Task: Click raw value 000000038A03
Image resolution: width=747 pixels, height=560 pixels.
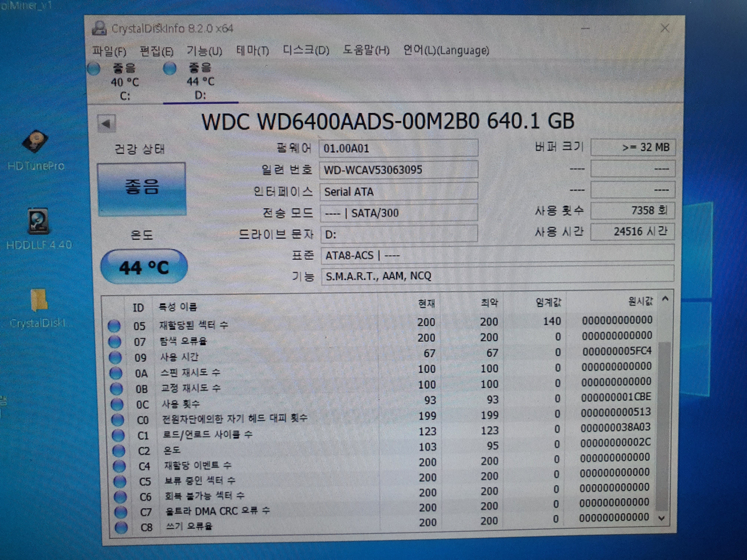Action: pyautogui.click(x=616, y=427)
